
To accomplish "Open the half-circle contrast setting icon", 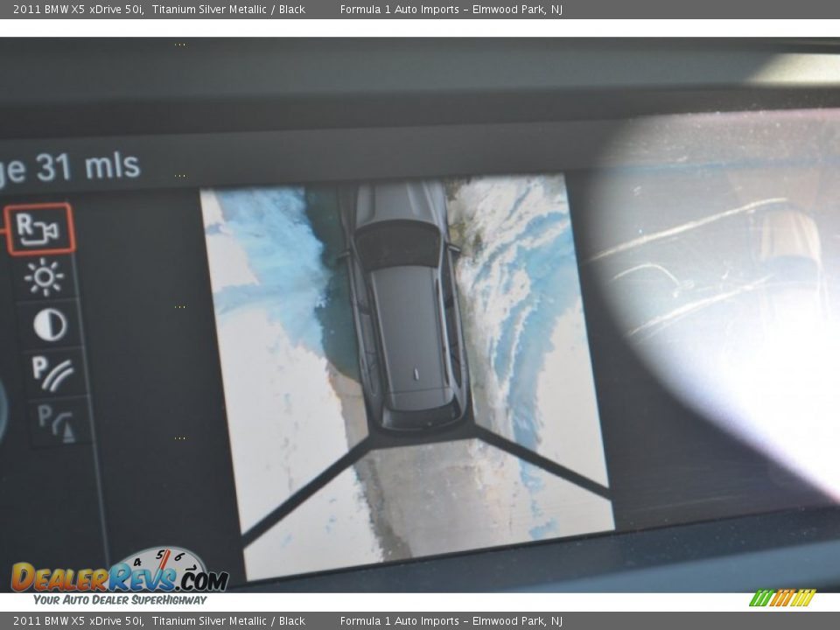I will click(50, 325).
